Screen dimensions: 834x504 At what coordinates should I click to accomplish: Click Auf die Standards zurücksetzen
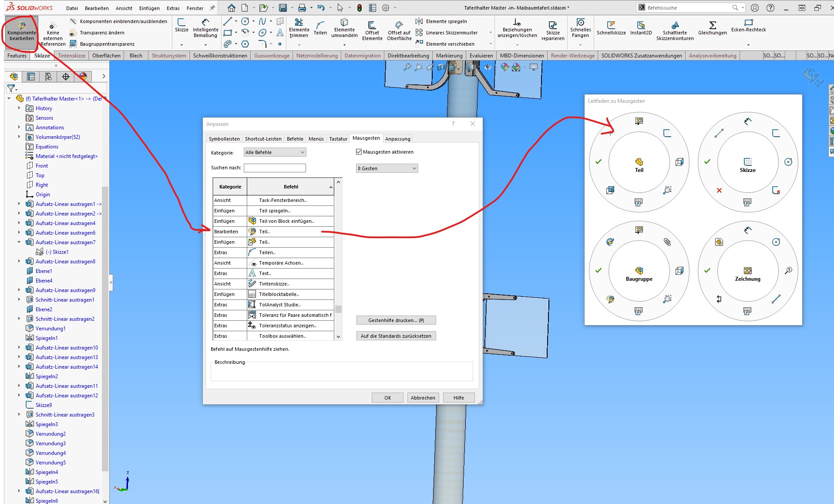(396, 336)
